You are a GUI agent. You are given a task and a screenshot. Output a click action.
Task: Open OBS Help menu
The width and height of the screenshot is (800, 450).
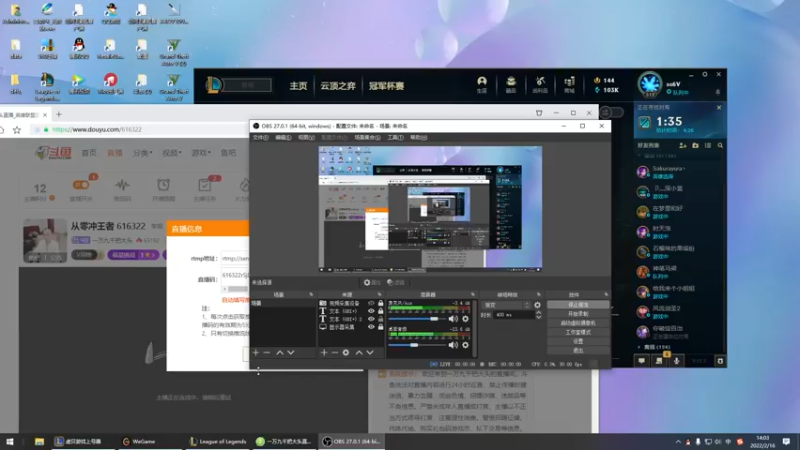click(419, 138)
